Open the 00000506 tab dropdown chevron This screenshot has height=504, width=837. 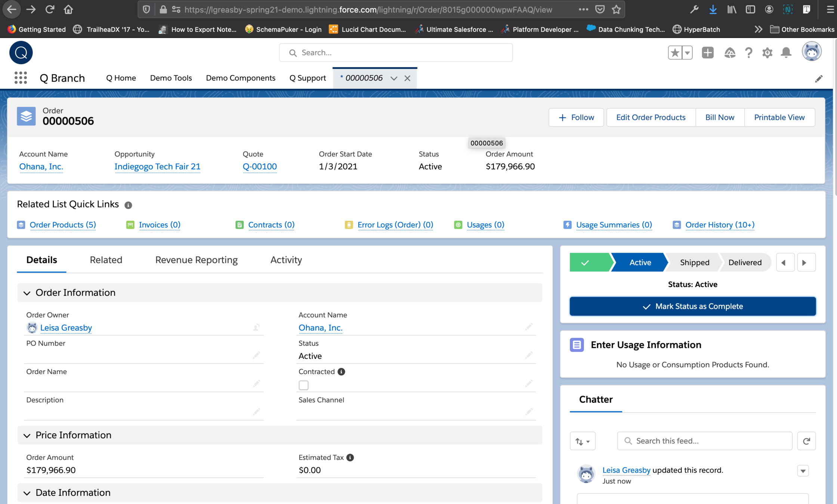click(393, 78)
